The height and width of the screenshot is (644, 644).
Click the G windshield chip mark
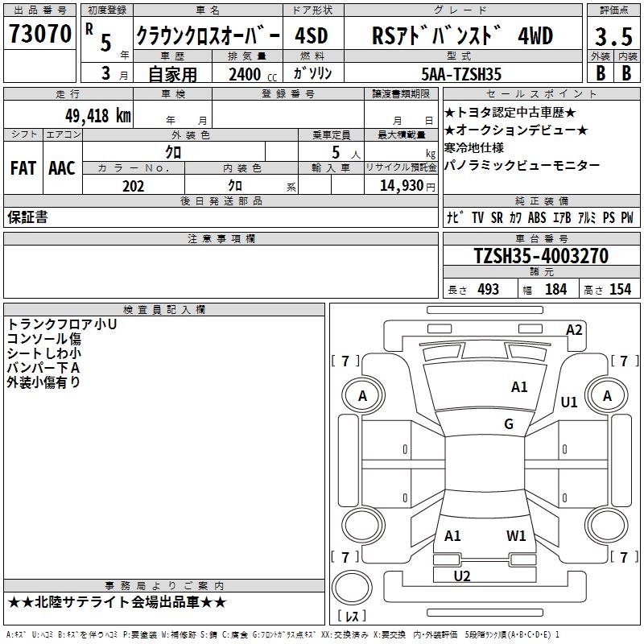[509, 424]
